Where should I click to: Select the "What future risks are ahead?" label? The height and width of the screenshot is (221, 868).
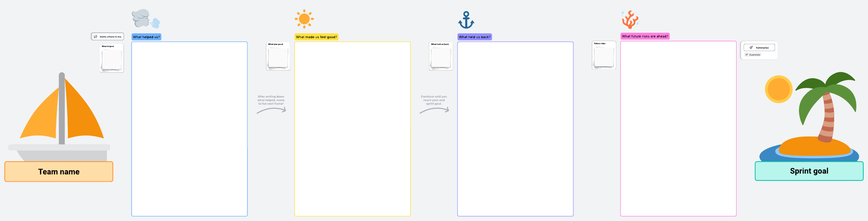point(645,36)
